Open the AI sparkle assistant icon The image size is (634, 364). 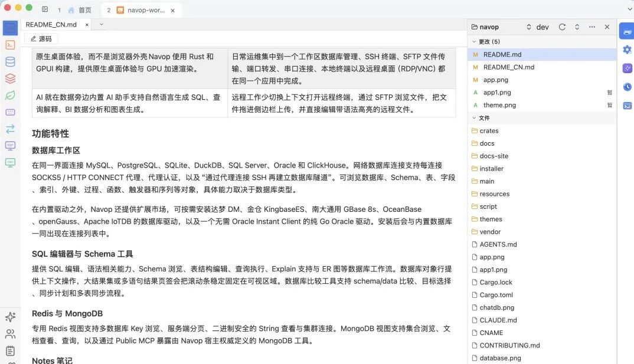pos(10,317)
